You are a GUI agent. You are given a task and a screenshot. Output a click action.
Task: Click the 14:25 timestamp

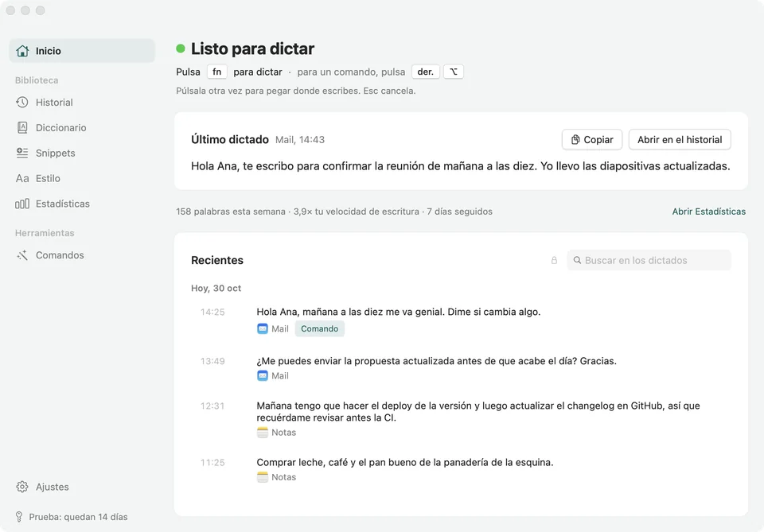(x=212, y=312)
